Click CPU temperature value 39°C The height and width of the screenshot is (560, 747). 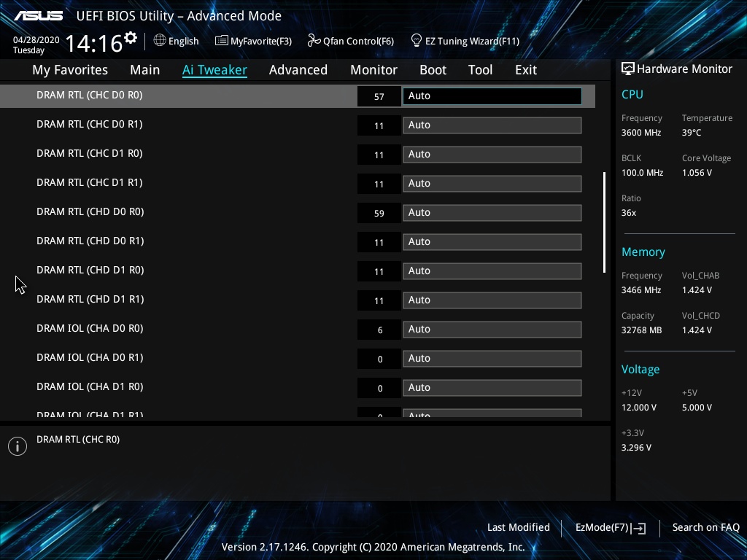click(692, 133)
